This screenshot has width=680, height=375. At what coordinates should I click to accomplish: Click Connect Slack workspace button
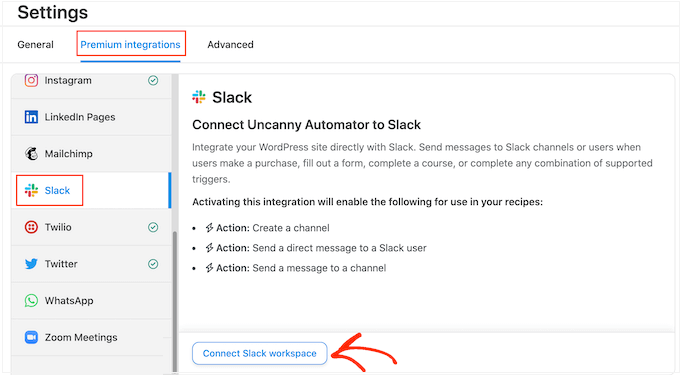click(259, 353)
